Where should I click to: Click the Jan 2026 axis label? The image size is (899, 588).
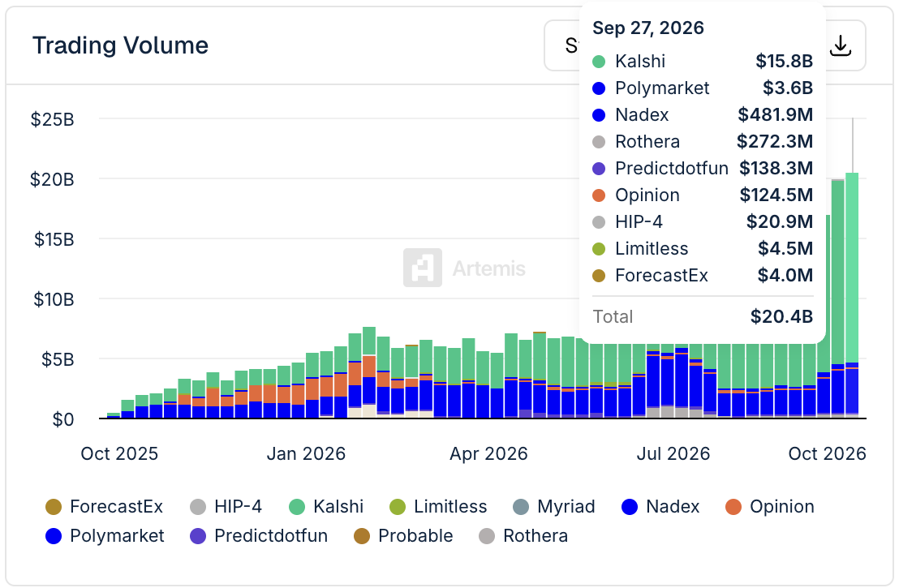tap(306, 454)
